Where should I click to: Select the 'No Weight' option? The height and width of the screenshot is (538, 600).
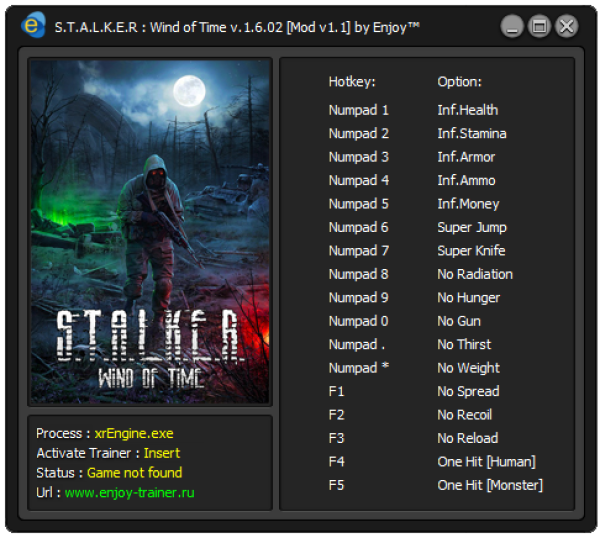pos(468,368)
